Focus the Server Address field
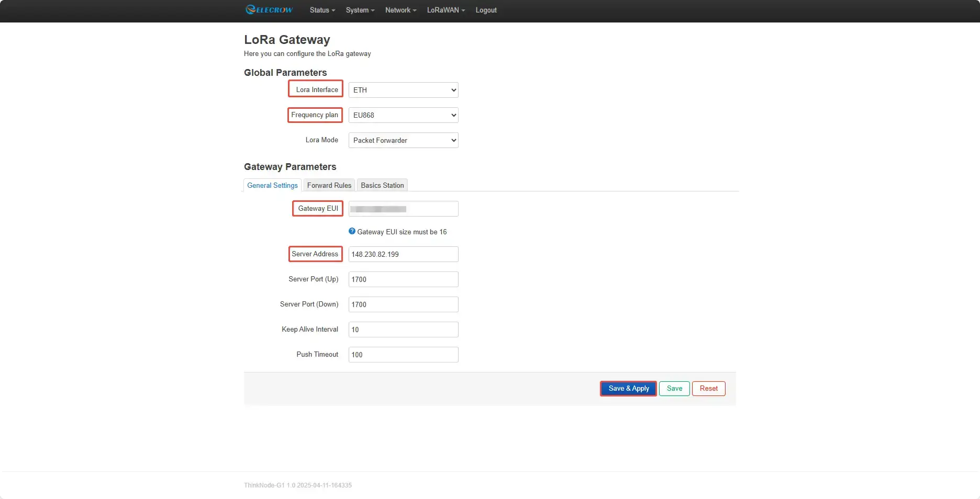 point(403,254)
